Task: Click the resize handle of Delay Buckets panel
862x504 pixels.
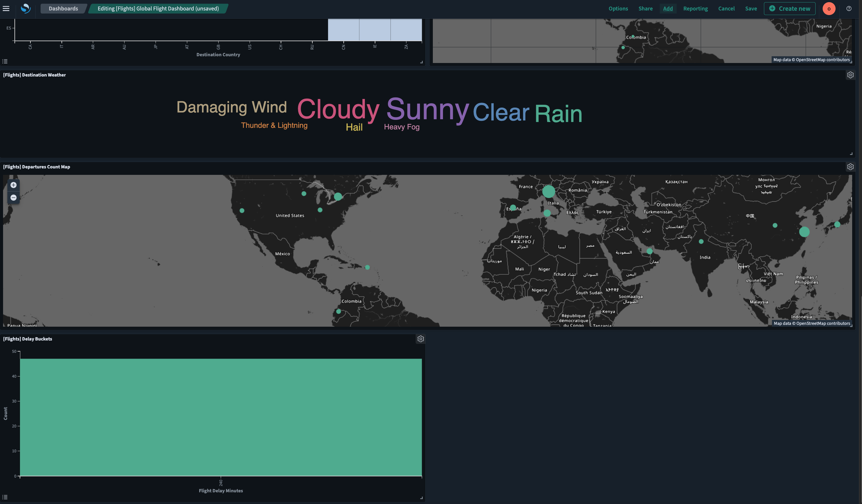Action: (421, 498)
